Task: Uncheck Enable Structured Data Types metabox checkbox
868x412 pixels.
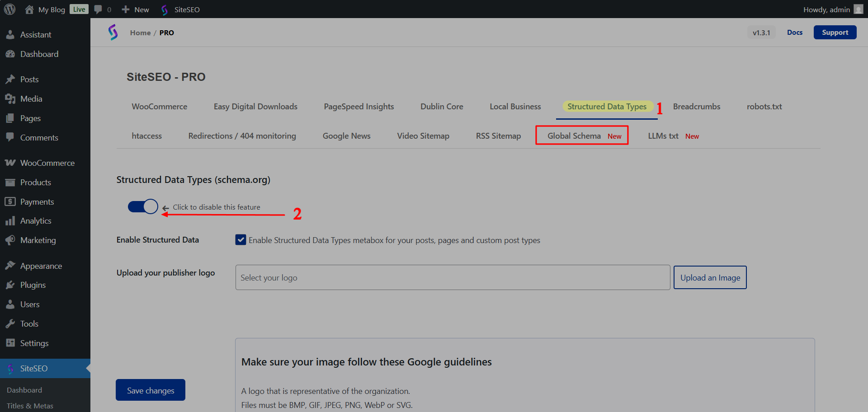Action: [241, 240]
